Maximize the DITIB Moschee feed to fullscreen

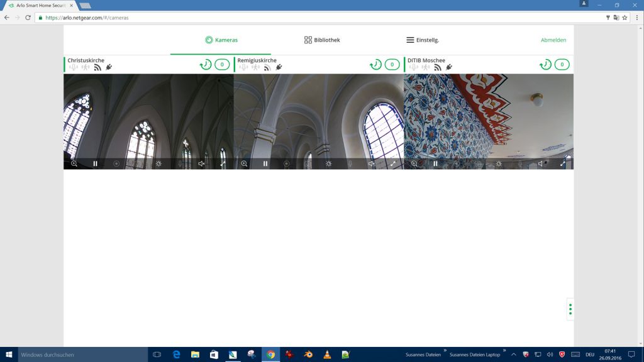pos(563,163)
